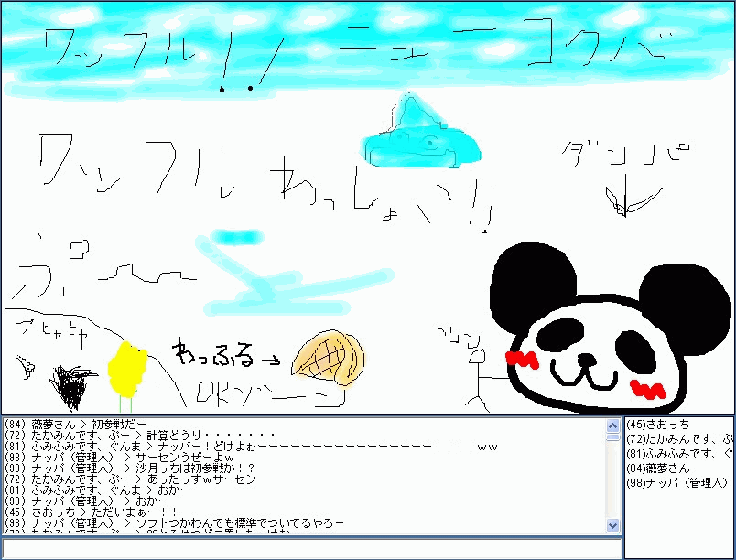Screen dimensions: 736x560
Task: Select user (45)さおっち in member list
Action: point(657,425)
